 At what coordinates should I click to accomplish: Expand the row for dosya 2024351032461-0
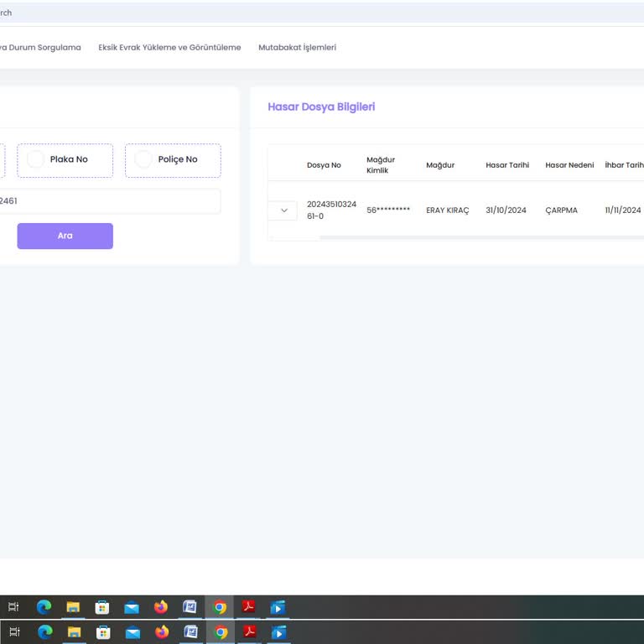[283, 210]
